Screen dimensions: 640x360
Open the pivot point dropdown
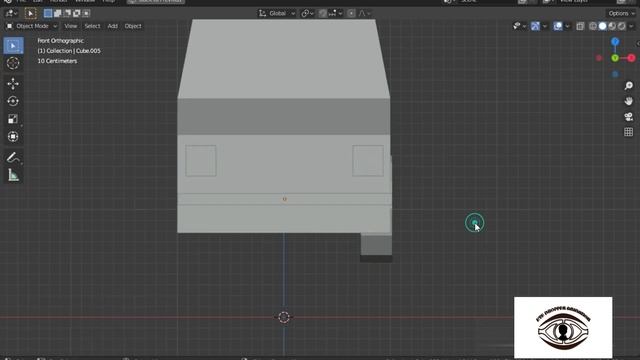[307, 13]
